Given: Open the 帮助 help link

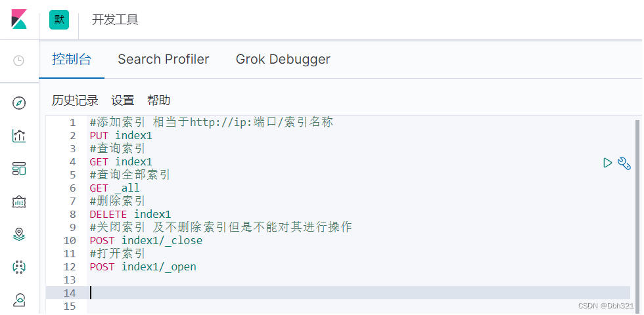Looking at the screenshot, I should 158,100.
